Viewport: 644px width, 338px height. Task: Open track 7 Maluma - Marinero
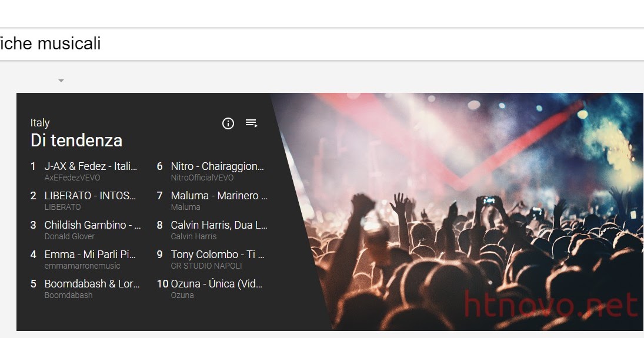tap(219, 196)
